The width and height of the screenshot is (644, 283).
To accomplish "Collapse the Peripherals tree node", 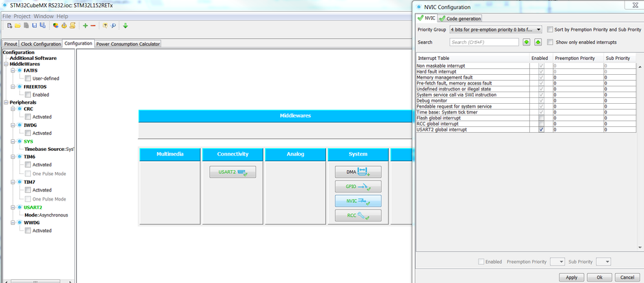I will [6, 102].
